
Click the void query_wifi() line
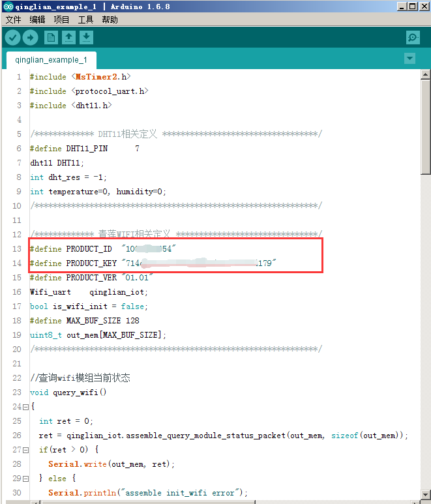68,393
